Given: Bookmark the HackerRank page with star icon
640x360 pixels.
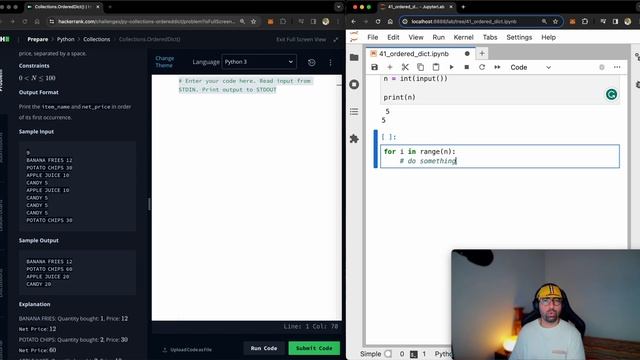Looking at the screenshot, I should click(x=253, y=21).
